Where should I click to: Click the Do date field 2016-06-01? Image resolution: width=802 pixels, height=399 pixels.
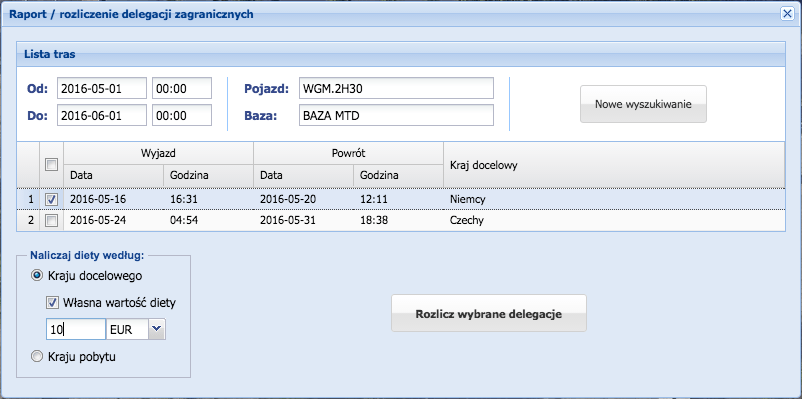click(102, 115)
